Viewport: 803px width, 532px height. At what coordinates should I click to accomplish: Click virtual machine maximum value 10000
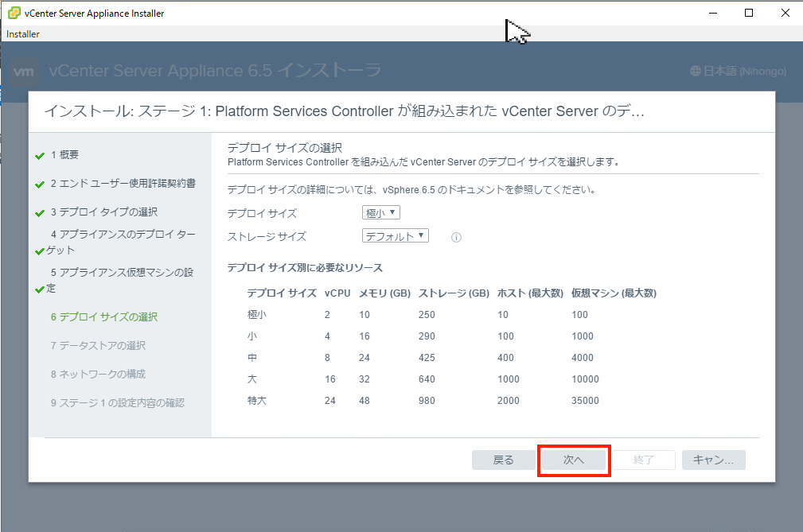click(x=586, y=379)
